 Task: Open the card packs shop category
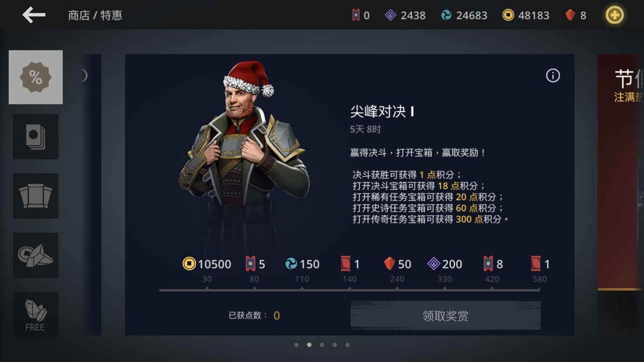click(x=36, y=137)
